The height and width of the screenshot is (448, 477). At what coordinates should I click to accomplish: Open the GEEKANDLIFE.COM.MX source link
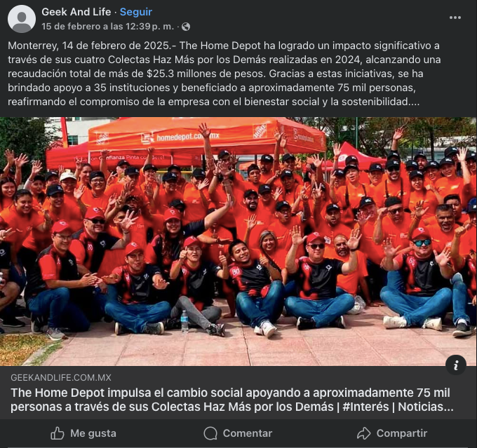[x=61, y=377]
